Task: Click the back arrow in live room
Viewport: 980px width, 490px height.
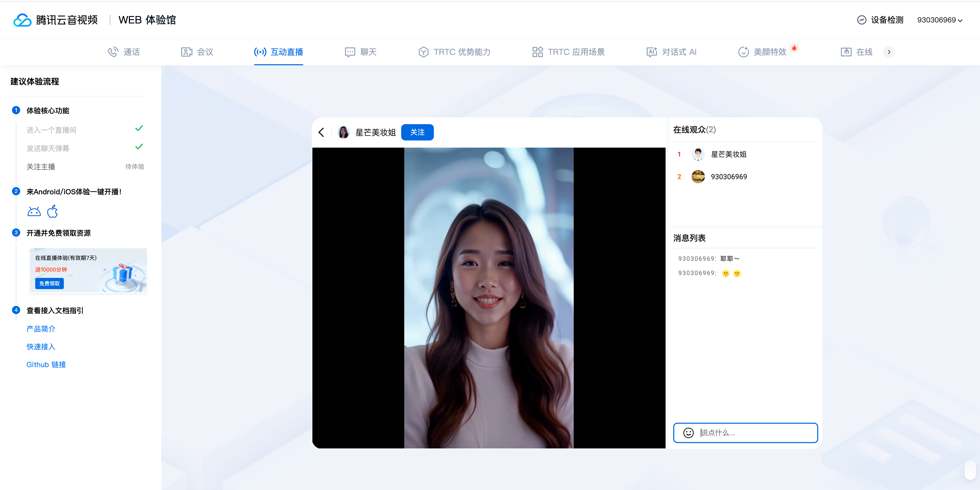Action: (322, 132)
